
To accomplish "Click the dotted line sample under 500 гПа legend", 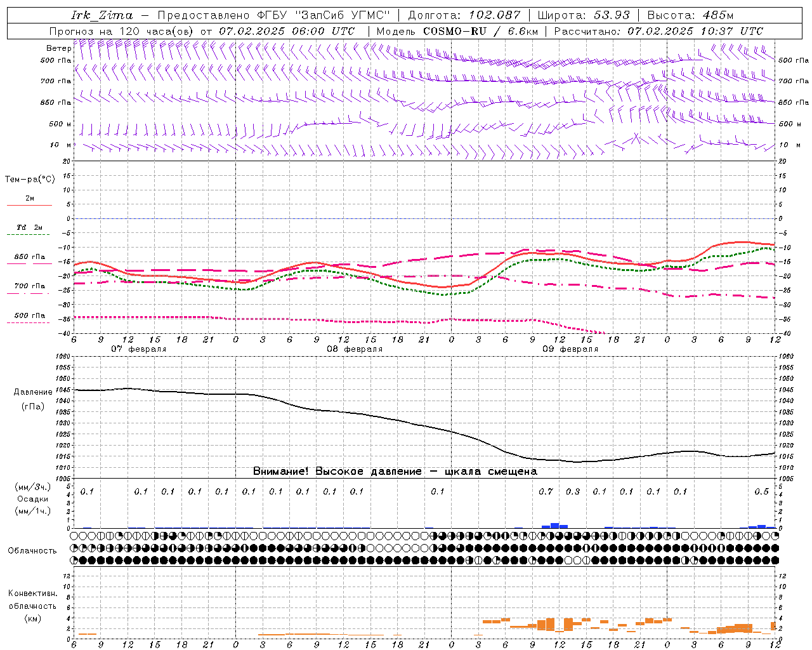I will (29, 322).
